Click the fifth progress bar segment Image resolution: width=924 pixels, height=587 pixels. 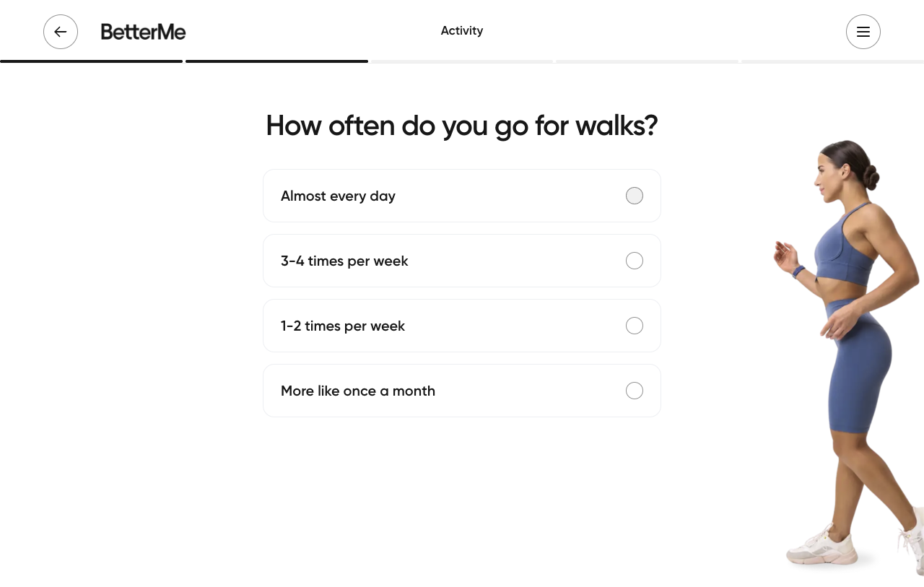(x=832, y=61)
